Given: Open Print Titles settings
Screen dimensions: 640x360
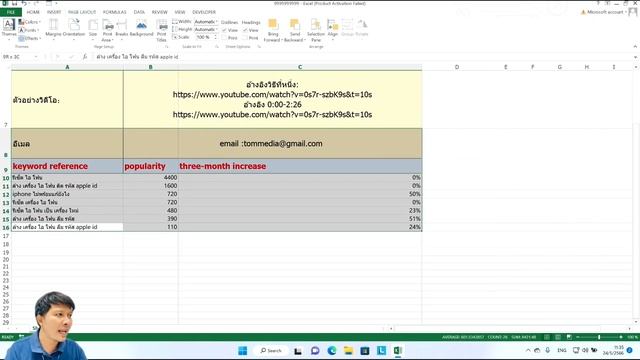Looking at the screenshot, I should click(x=162, y=31).
